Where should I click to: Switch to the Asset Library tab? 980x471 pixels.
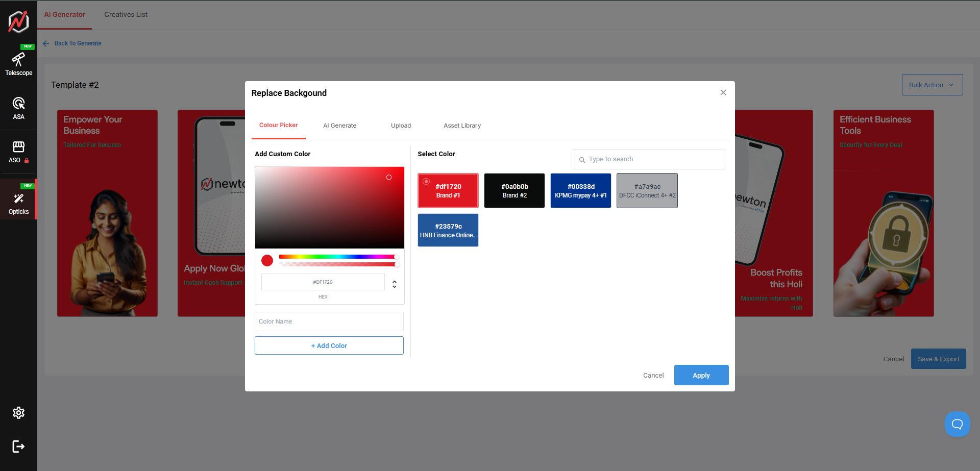point(462,126)
